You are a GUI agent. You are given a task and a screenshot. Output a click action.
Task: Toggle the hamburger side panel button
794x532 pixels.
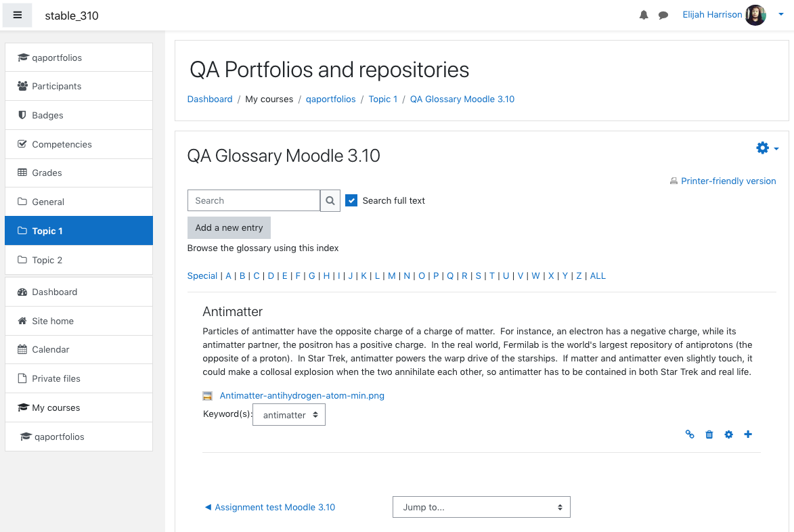(17, 15)
